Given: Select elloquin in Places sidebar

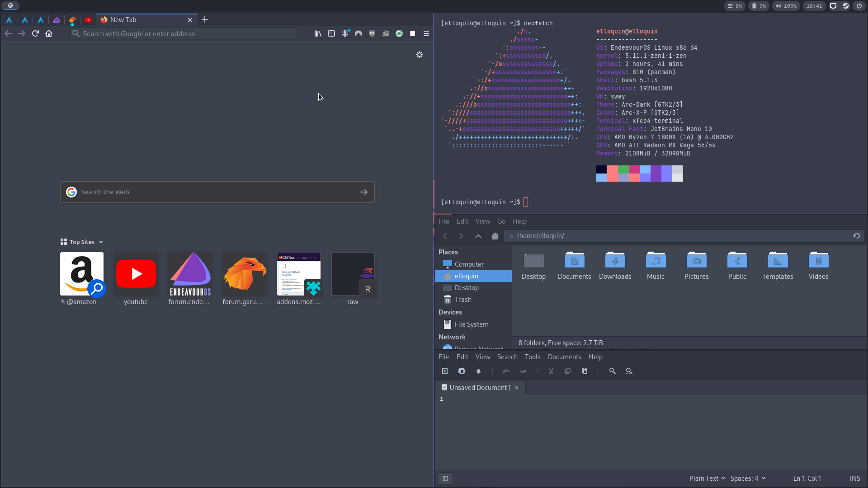Looking at the screenshot, I should 473,276.
